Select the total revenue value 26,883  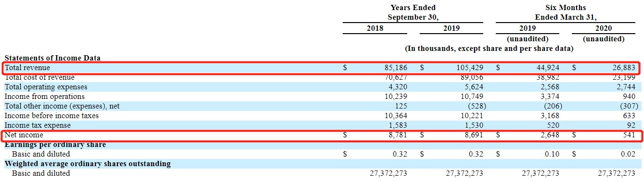coord(623,68)
